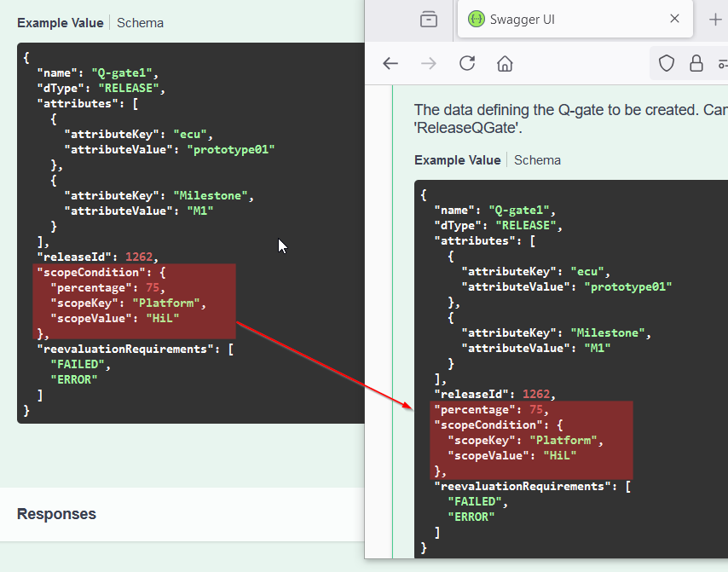Screen dimensions: 728x572
Task: Click the Responses section heading
Action: pyautogui.click(x=56, y=514)
